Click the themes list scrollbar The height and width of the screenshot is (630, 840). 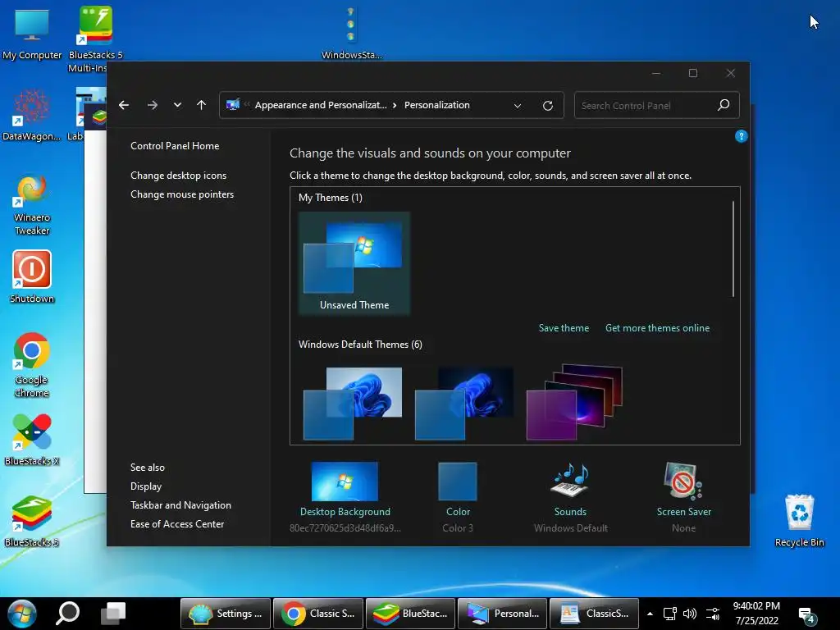[733, 249]
